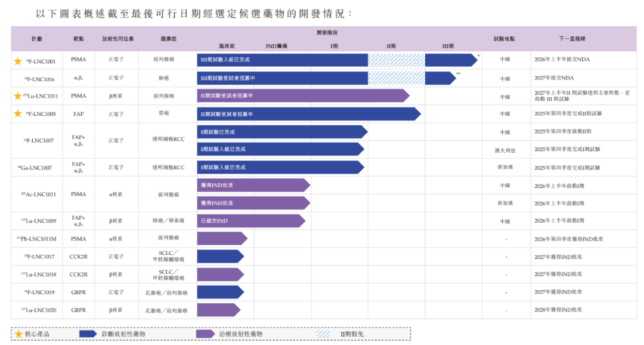Select the 212Pb-LNC1011M program name
Screen dimensions: 644x345
36,239
